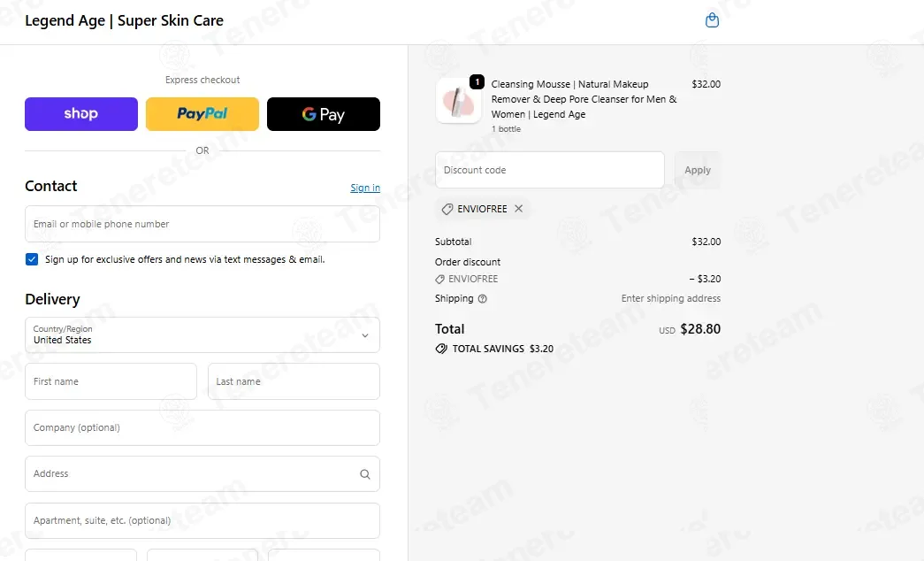Screen dimensions: 924x561
Task: Click the Total Savings tag icon
Action: tap(441, 349)
